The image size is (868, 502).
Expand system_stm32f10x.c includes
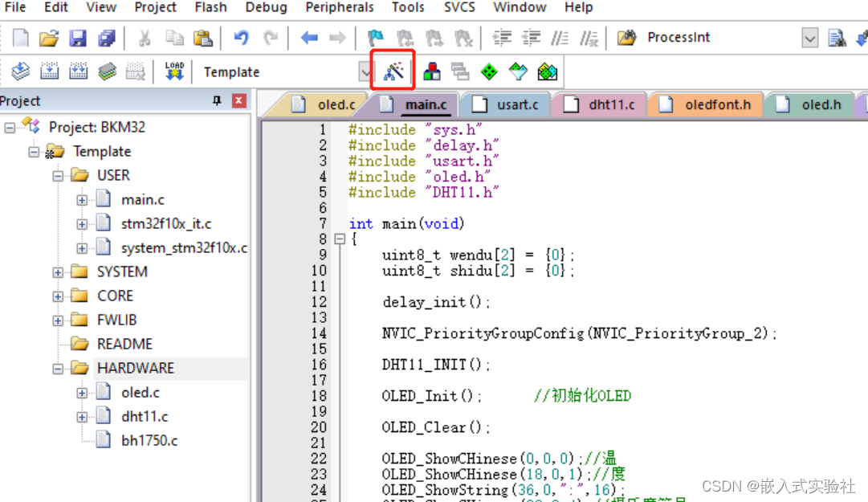pyautogui.click(x=82, y=248)
